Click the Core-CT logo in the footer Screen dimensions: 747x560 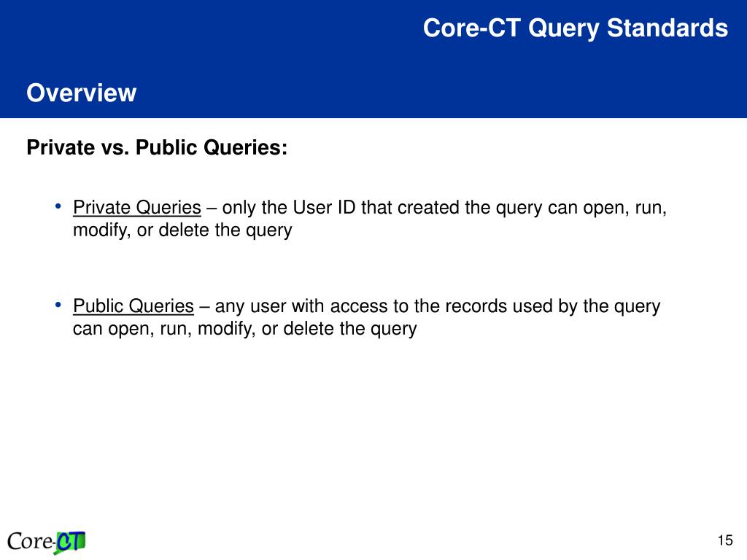point(46,542)
